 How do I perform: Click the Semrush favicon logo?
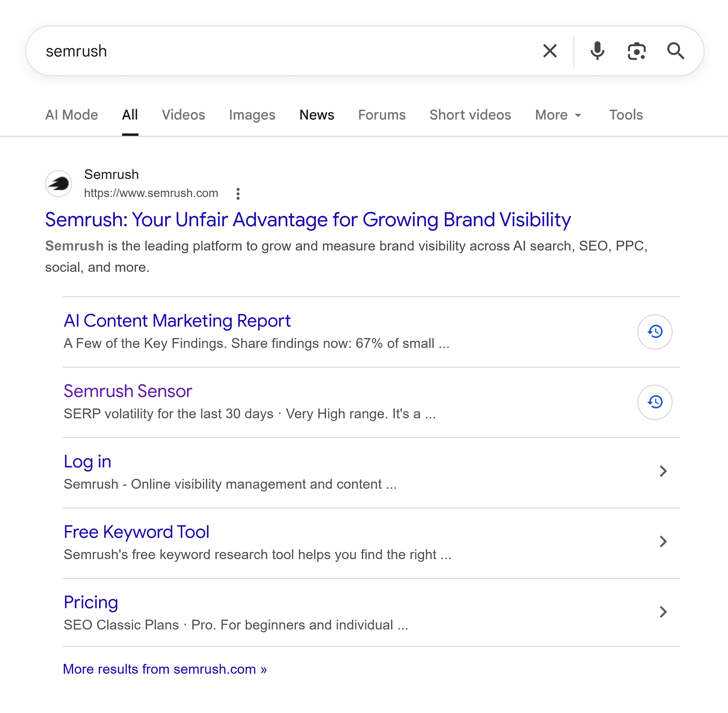pos(59,183)
